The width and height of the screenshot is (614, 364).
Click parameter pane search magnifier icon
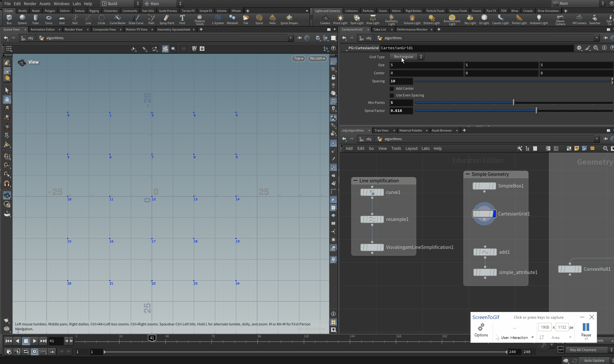pos(596,48)
